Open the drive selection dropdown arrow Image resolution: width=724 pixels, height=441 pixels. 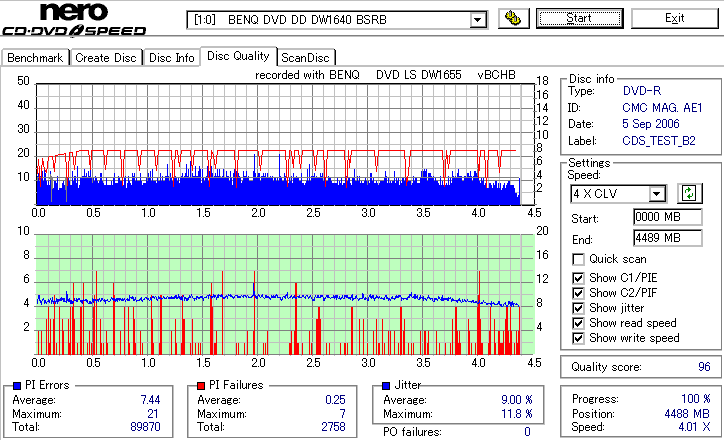click(x=478, y=20)
